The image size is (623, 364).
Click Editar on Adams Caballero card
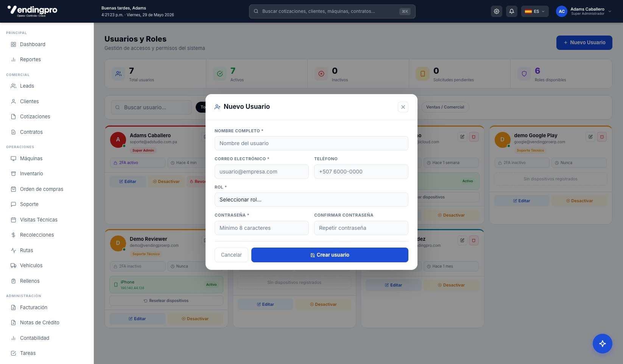coord(128,181)
